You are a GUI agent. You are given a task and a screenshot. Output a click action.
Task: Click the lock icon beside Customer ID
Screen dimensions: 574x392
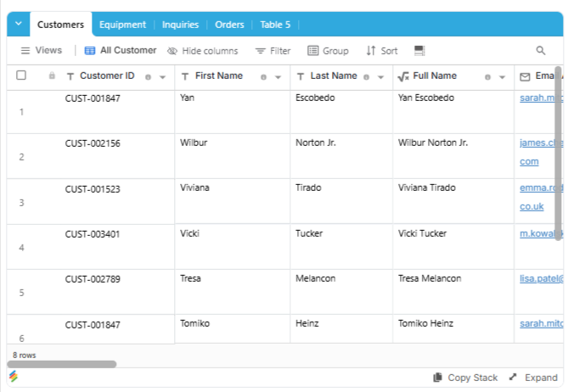52,76
